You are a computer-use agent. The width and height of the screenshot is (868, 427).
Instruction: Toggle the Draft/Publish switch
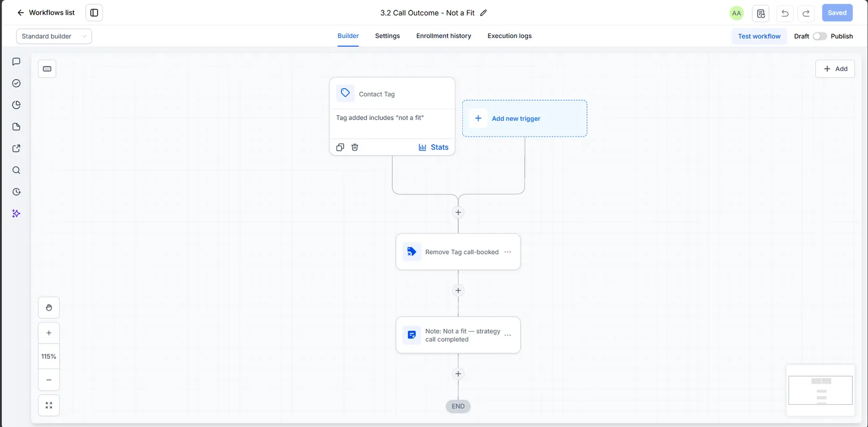coord(819,36)
